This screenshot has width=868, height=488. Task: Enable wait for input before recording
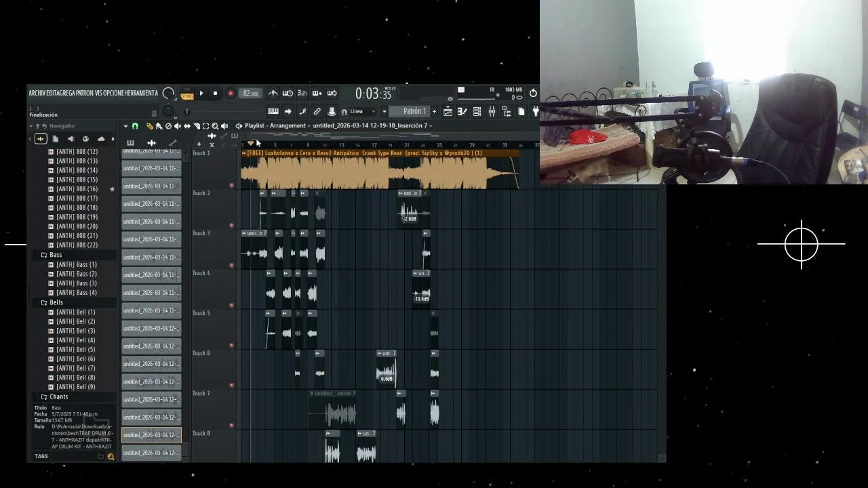click(x=288, y=94)
